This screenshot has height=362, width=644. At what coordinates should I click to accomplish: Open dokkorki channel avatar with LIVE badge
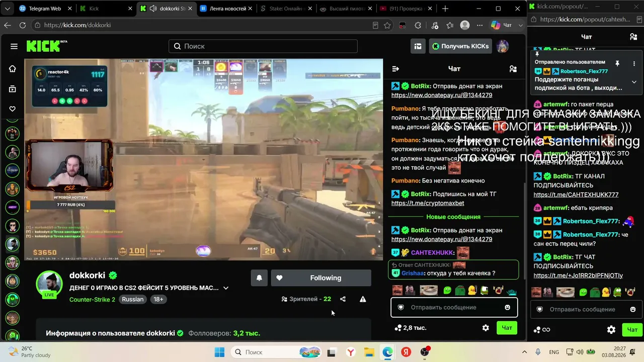coord(49,285)
